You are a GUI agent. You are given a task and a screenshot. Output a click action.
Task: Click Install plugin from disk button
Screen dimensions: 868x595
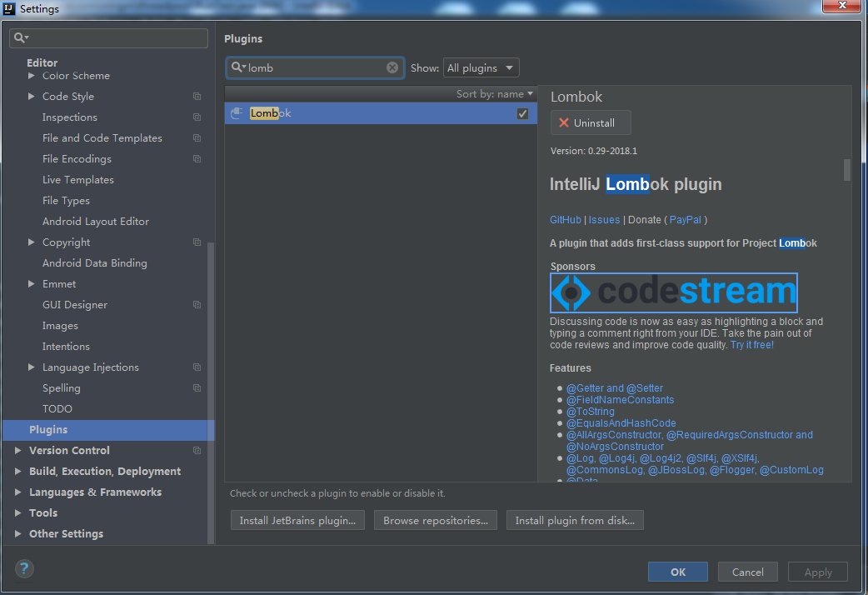coord(575,520)
